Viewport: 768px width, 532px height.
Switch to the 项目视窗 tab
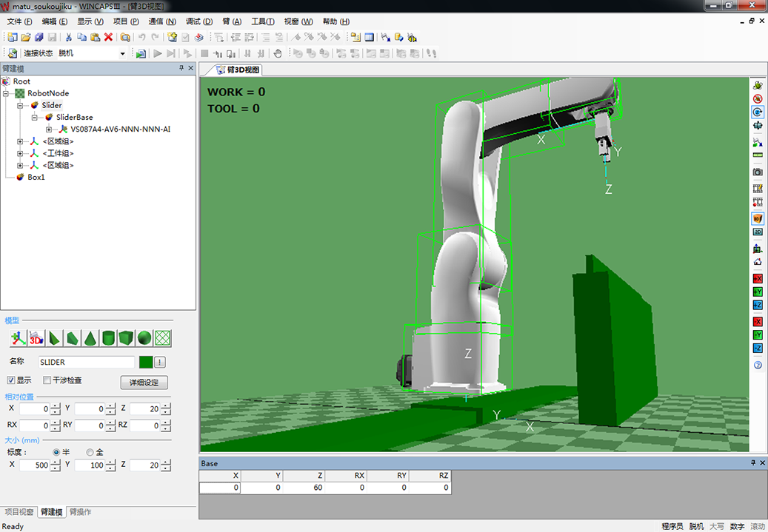click(19, 512)
